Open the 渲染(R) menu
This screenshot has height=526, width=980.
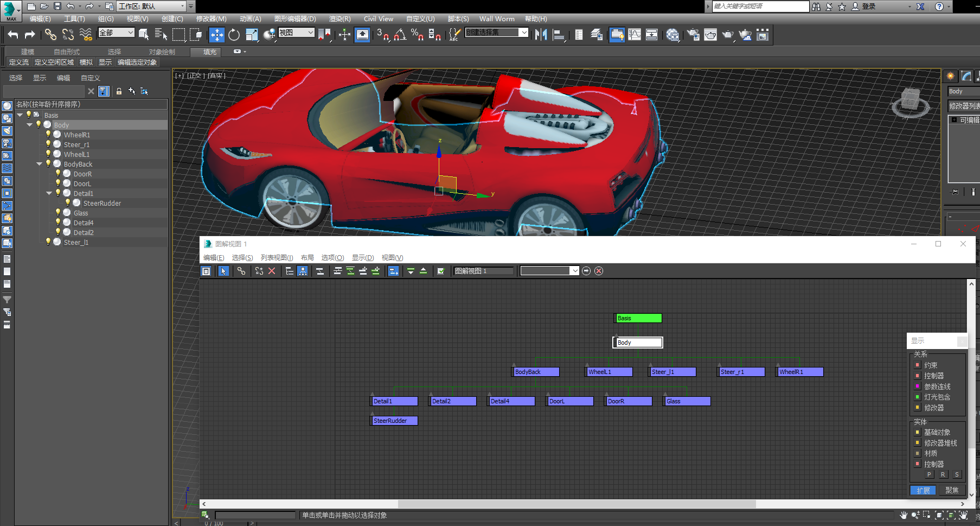point(340,19)
